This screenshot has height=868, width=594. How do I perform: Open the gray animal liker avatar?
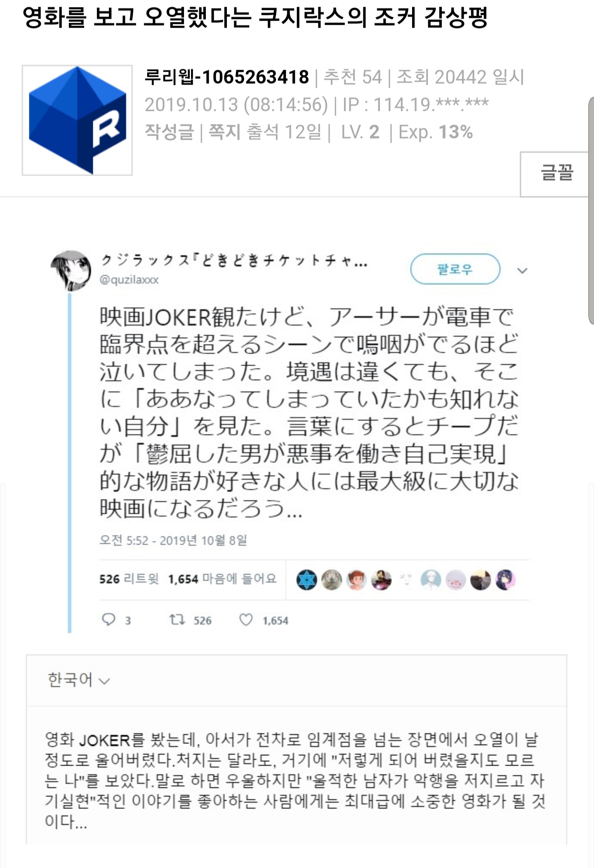coord(332,579)
